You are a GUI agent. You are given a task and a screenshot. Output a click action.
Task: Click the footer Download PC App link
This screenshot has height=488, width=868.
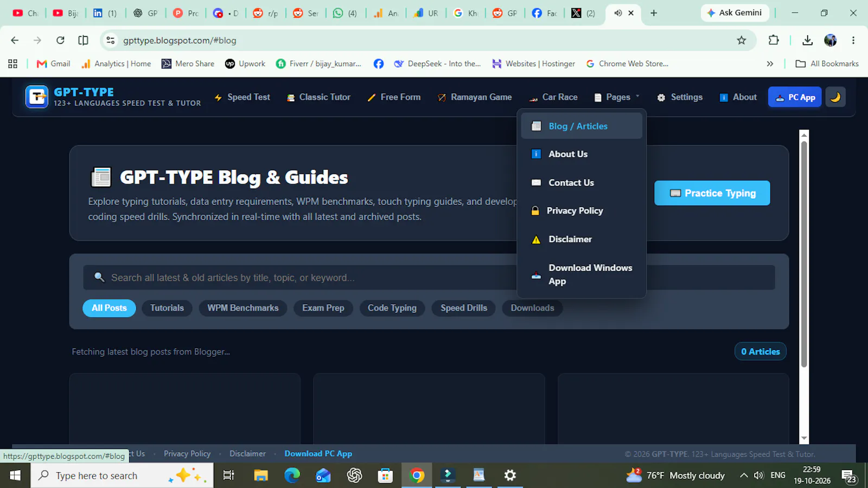[318, 454]
